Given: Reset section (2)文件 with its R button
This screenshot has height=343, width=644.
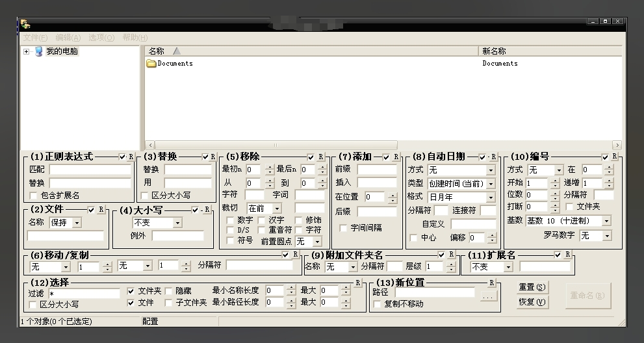Looking at the screenshot, I should (101, 209).
